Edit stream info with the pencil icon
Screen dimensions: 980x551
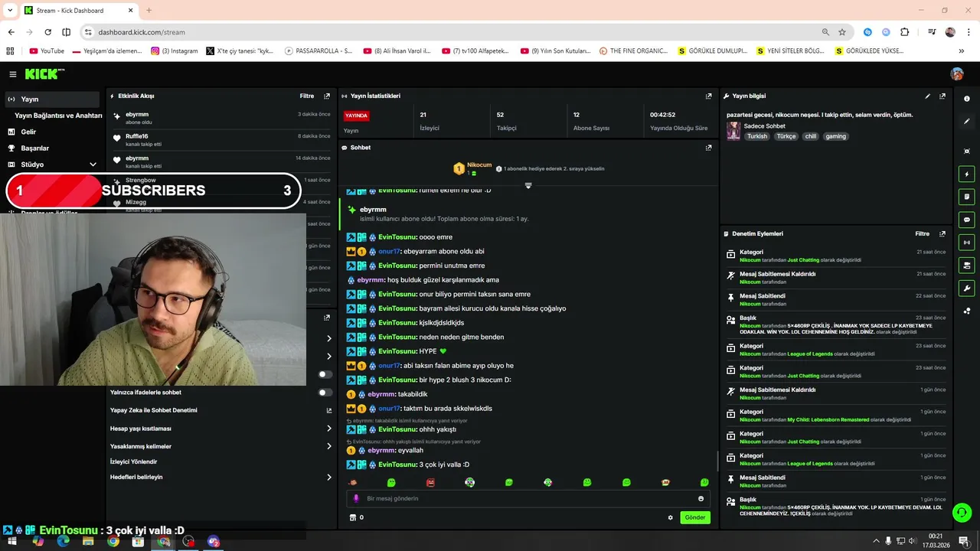(x=928, y=96)
